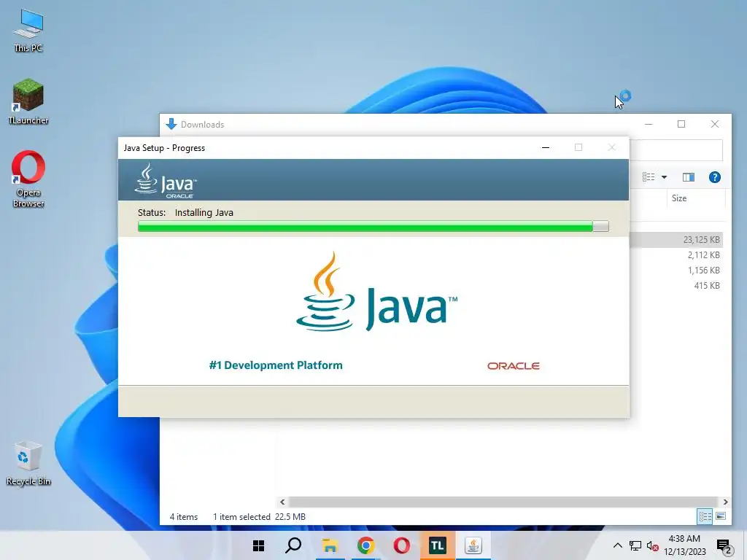This screenshot has width=747, height=560.
Task: Click the Downloads window title icon
Action: 171,124
